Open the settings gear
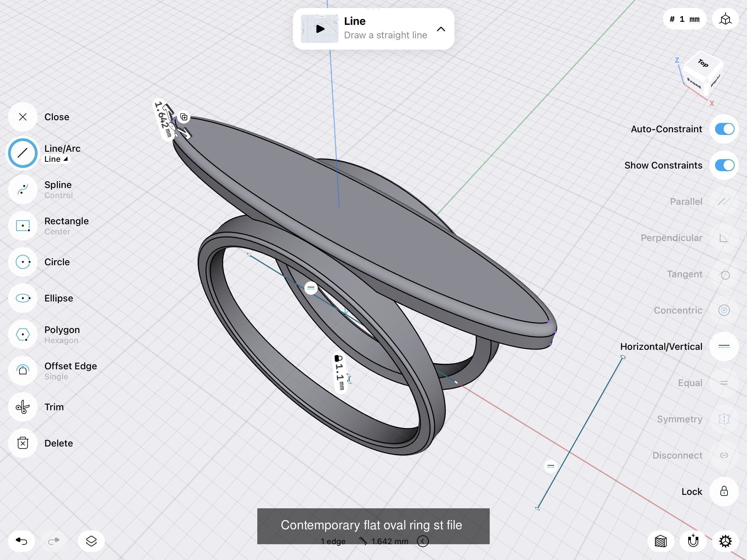The height and width of the screenshot is (560, 747). click(726, 541)
